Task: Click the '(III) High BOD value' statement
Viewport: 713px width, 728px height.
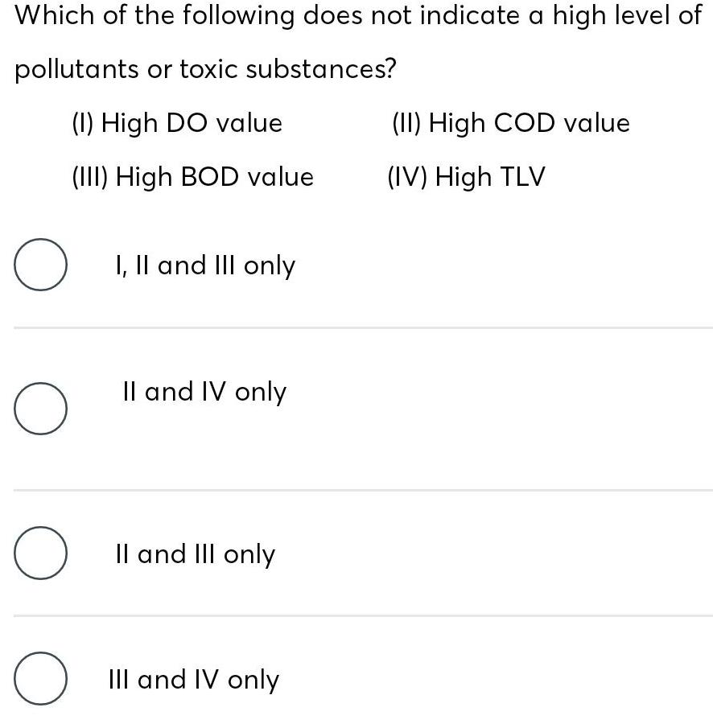Action: 192,176
